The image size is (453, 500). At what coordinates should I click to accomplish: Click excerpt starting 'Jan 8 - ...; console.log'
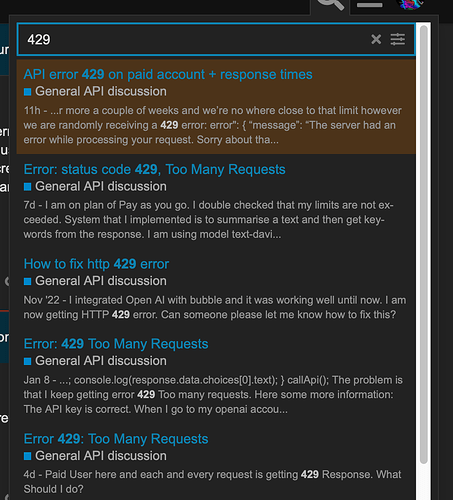[213, 395]
